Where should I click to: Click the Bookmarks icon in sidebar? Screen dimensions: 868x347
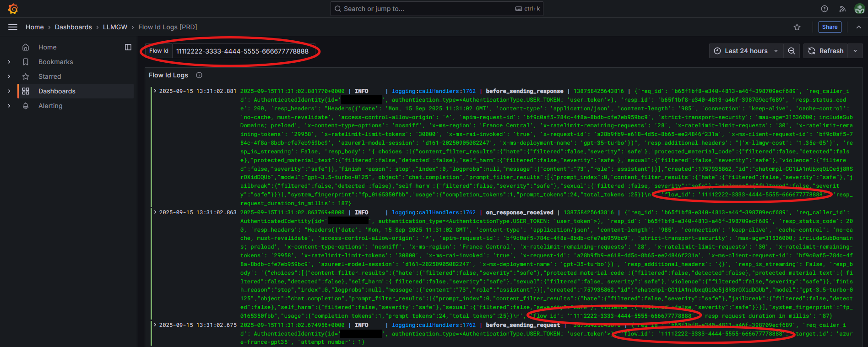click(26, 62)
